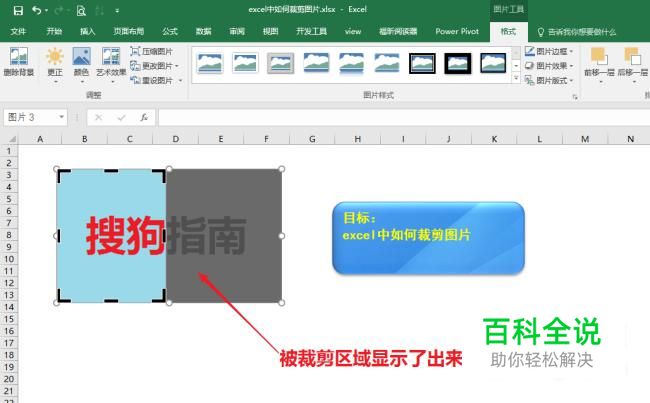
Task: Click the 删除背景 remove background icon
Action: point(19,62)
